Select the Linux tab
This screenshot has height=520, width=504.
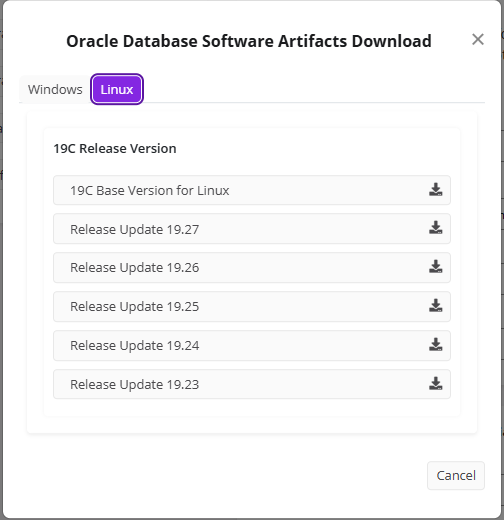point(117,89)
